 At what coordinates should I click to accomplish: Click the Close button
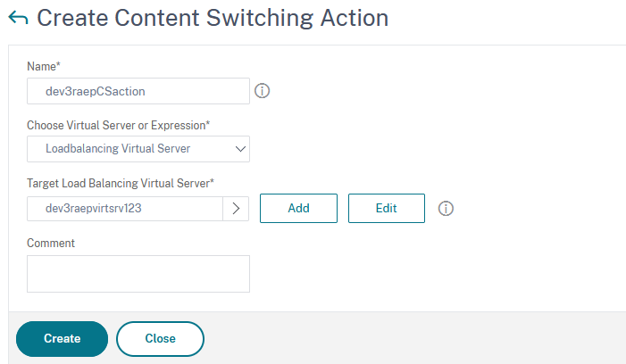160,338
